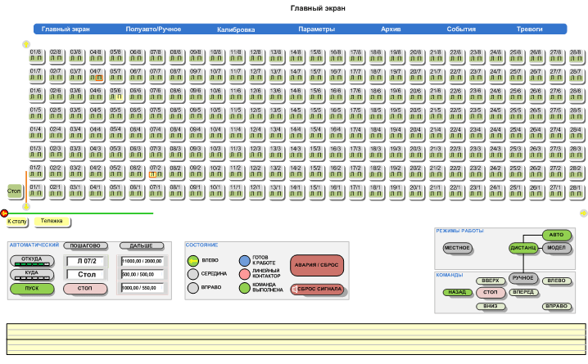Screen dimensions: 588x364
Task: Click the green ВЛЕВО status indicator
Action: pos(194,260)
